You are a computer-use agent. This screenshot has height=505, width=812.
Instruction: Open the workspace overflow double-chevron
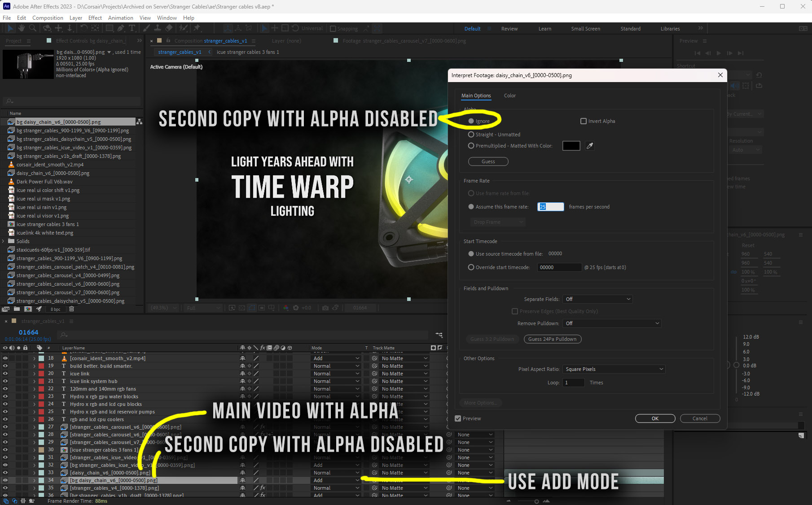tap(700, 28)
